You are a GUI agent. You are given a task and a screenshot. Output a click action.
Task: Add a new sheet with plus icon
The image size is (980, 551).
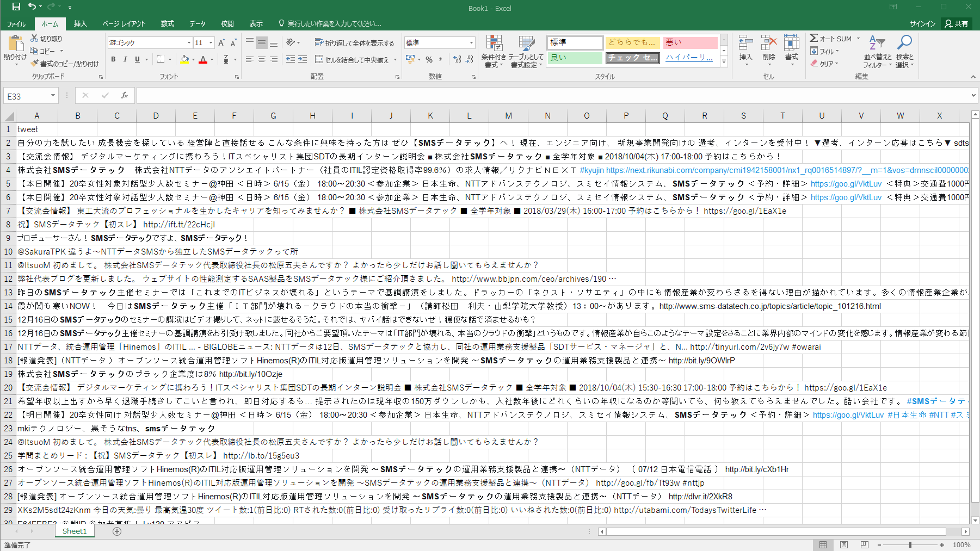(117, 531)
